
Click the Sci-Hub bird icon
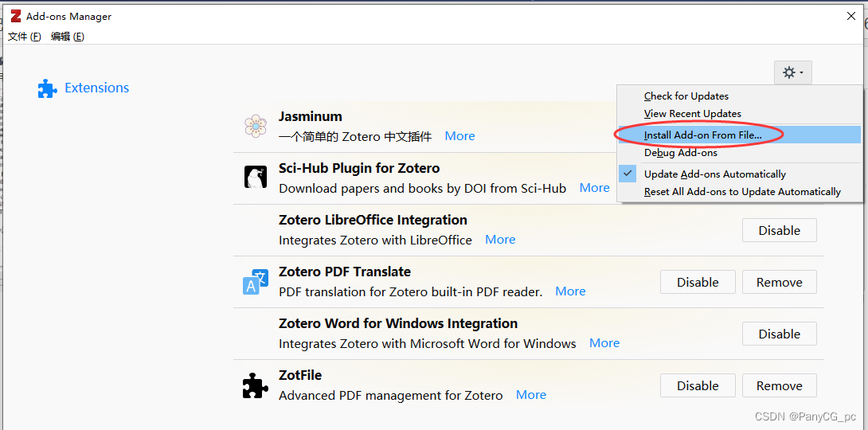point(256,178)
